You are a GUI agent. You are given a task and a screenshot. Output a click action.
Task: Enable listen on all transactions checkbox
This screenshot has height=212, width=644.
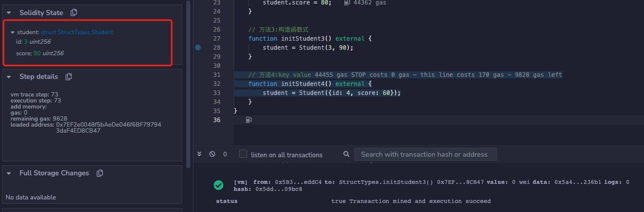243,154
